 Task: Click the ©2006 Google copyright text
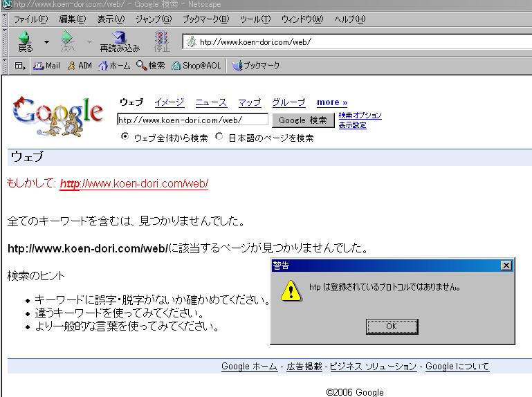(355, 392)
